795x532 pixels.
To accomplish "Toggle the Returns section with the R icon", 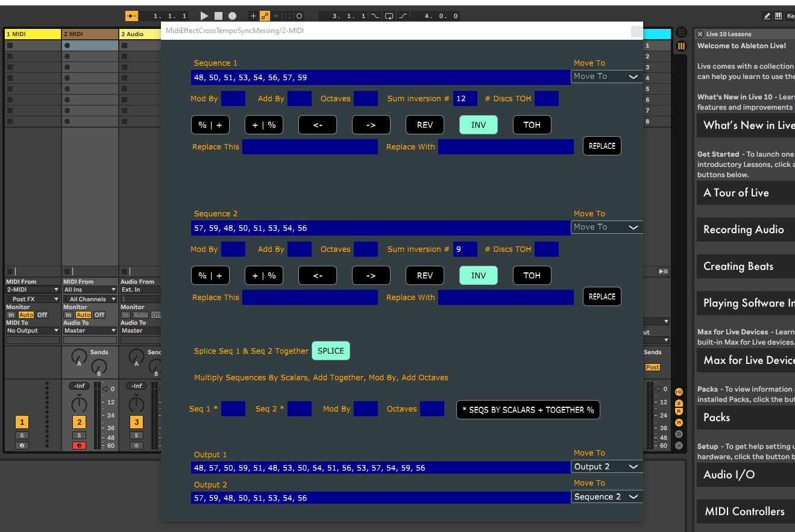I will pyautogui.click(x=680, y=412).
